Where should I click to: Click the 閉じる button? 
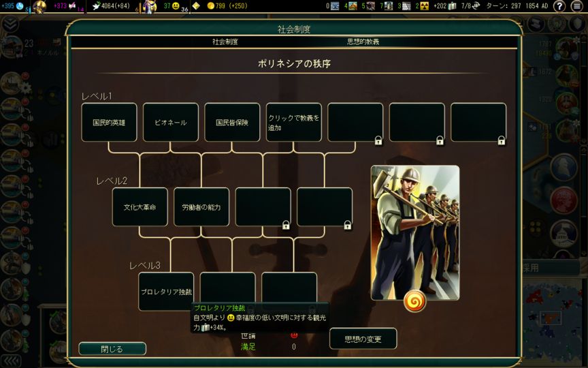point(112,349)
